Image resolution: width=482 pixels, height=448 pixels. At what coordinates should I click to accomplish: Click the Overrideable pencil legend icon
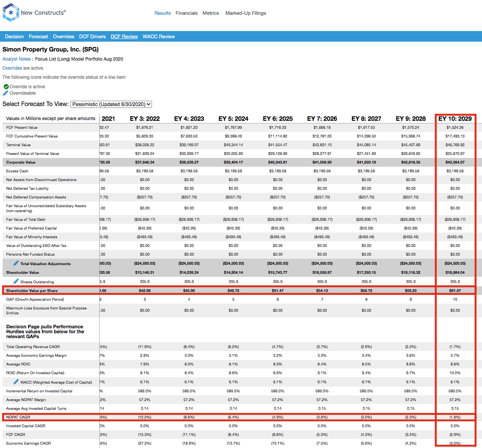click(5, 93)
